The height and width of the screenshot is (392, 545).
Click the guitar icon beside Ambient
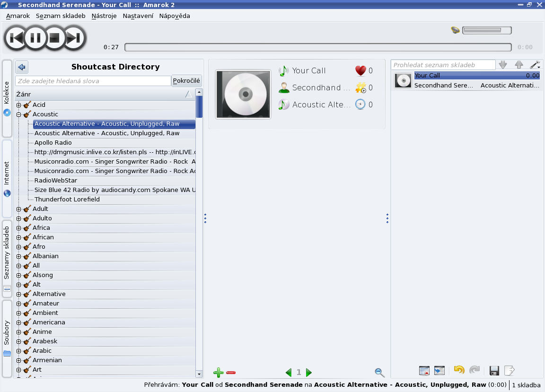[27, 313]
